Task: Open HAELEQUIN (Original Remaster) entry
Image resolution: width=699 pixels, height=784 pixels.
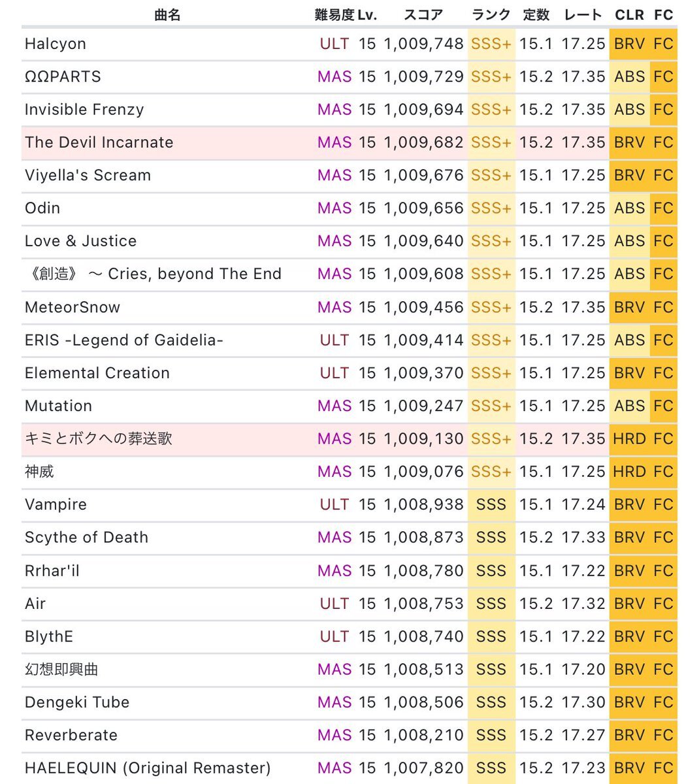Action: [148, 768]
